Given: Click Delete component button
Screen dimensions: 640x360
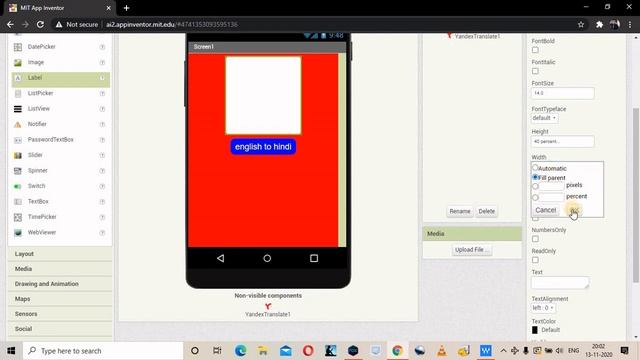Looking at the screenshot, I should (x=487, y=211).
